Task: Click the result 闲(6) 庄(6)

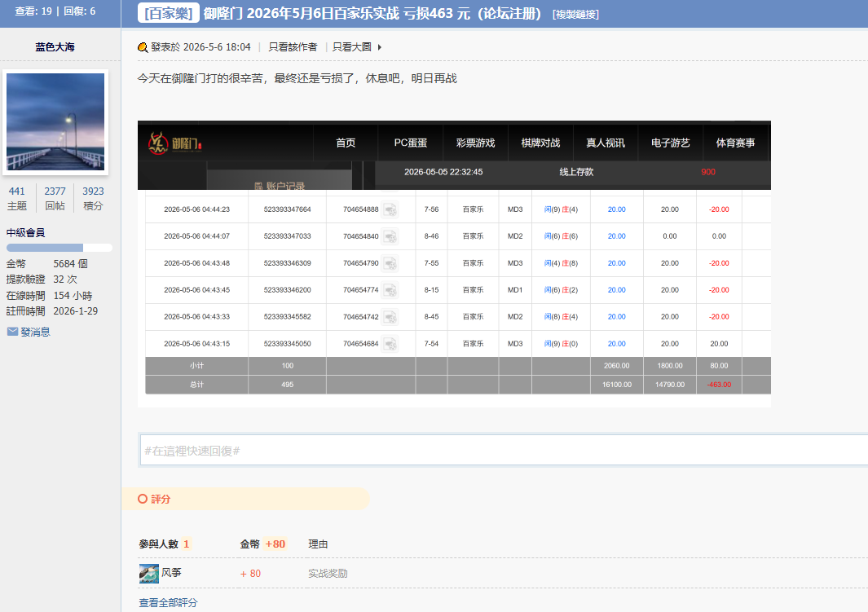Action: tap(561, 236)
